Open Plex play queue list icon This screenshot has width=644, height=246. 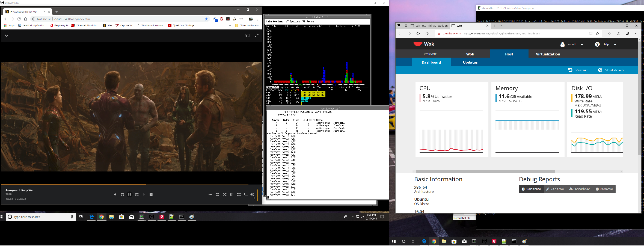click(x=246, y=194)
